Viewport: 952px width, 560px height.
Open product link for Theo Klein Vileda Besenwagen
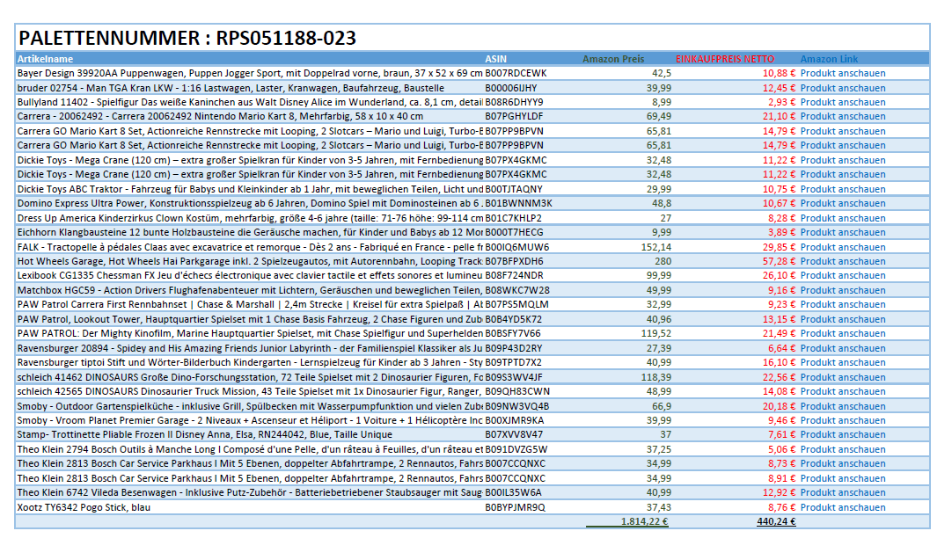pos(842,492)
